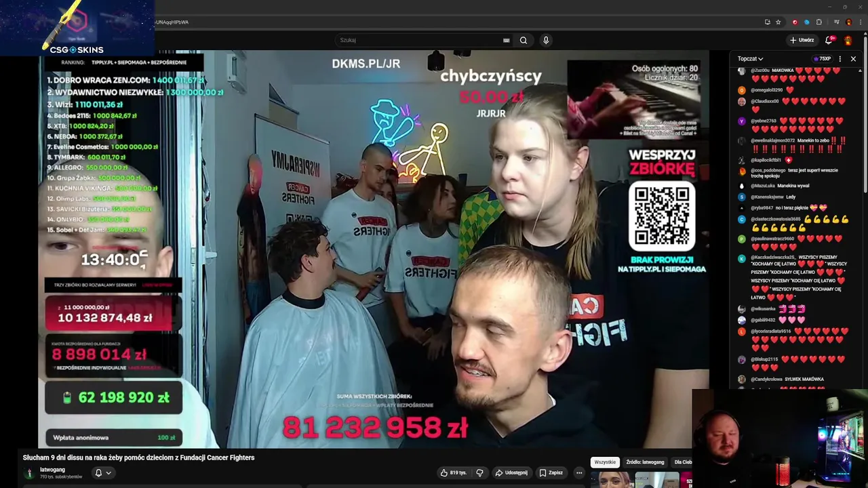The width and height of the screenshot is (868, 488).
Task: Open the on-screen keyboard in search box
Action: pos(506,40)
